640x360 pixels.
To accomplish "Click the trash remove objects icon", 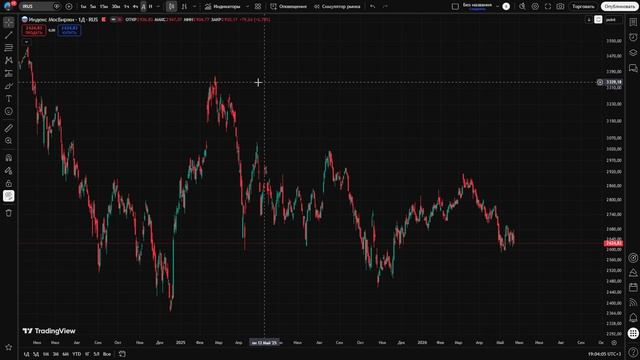I will click(9, 213).
